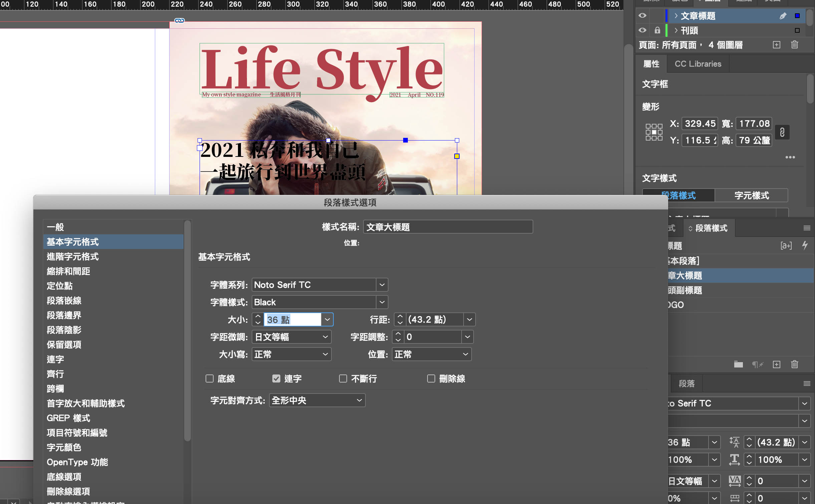Viewport: 815px width, 504px height.
Task: Expand the 刊頭 layer disclosure arrow
Action: click(x=676, y=30)
